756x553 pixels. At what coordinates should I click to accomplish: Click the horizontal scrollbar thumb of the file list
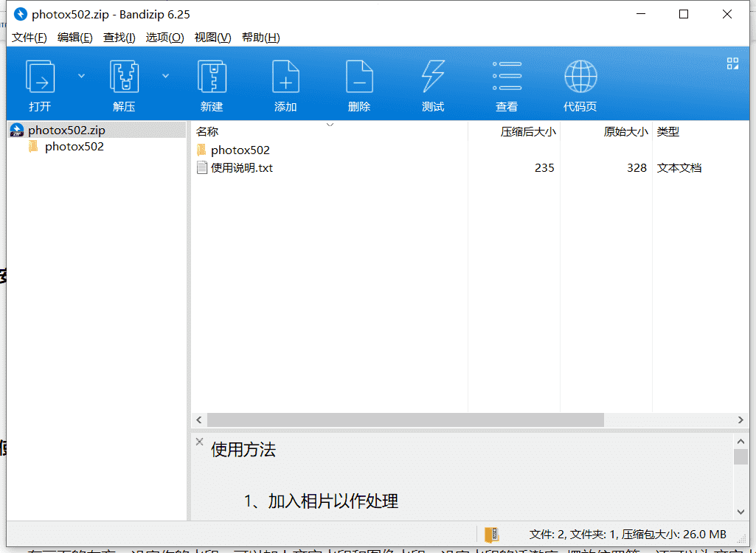(x=406, y=420)
